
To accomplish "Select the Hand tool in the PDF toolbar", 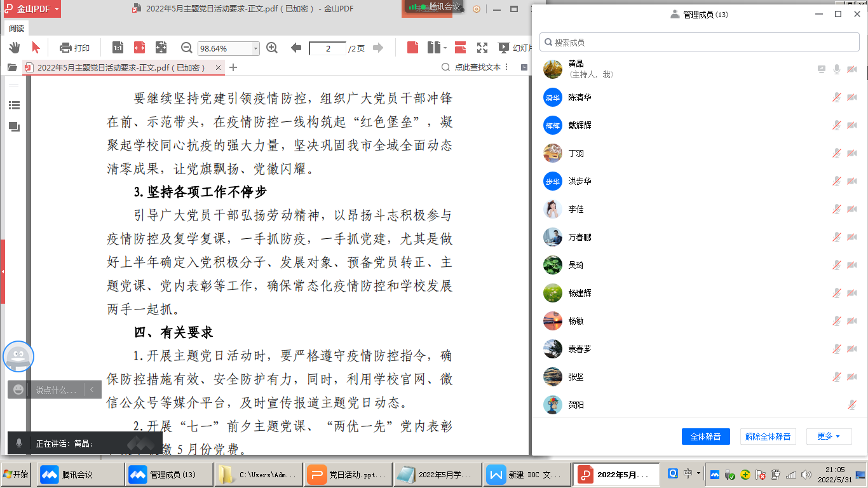I will tap(14, 47).
